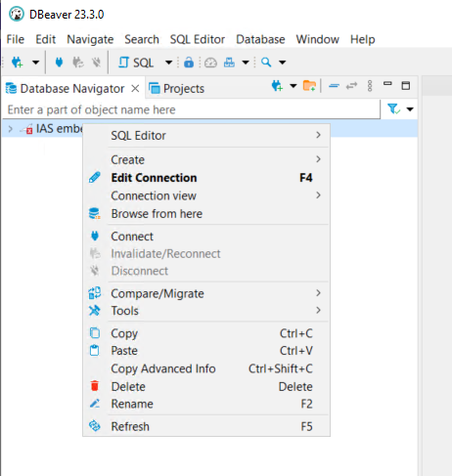The height and width of the screenshot is (476, 452).
Task: Minimize the Database Navigator panel
Action: [387, 84]
